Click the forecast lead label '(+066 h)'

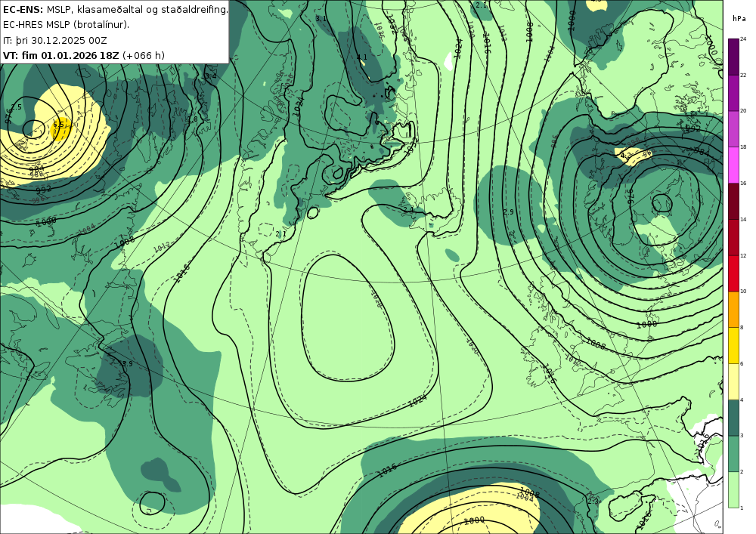(x=144, y=55)
